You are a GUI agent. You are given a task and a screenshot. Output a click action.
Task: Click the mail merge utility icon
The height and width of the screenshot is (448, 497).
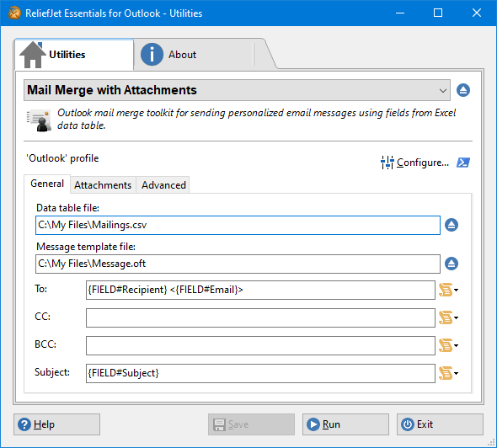(40, 120)
